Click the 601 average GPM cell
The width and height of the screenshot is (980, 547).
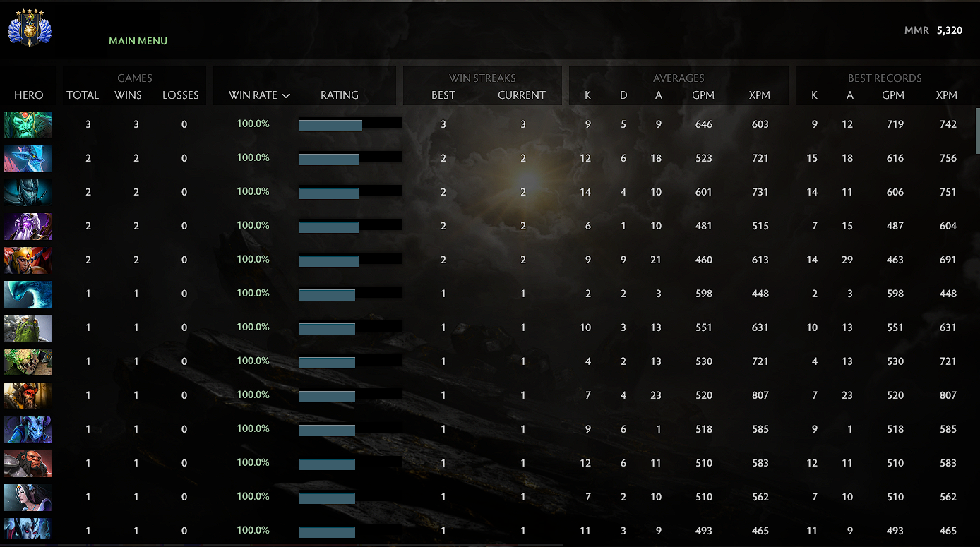pos(704,192)
